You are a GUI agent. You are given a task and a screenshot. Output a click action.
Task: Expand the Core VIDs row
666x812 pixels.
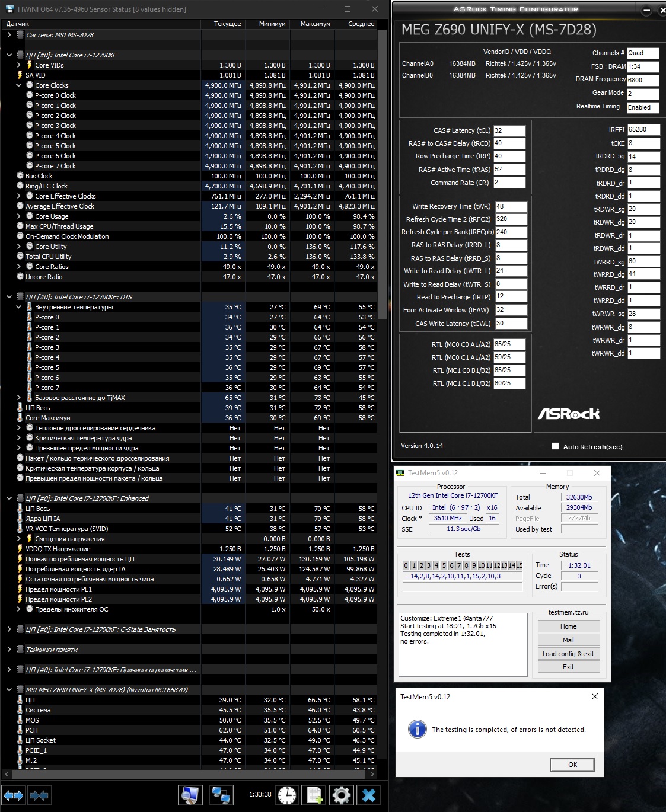[18, 65]
